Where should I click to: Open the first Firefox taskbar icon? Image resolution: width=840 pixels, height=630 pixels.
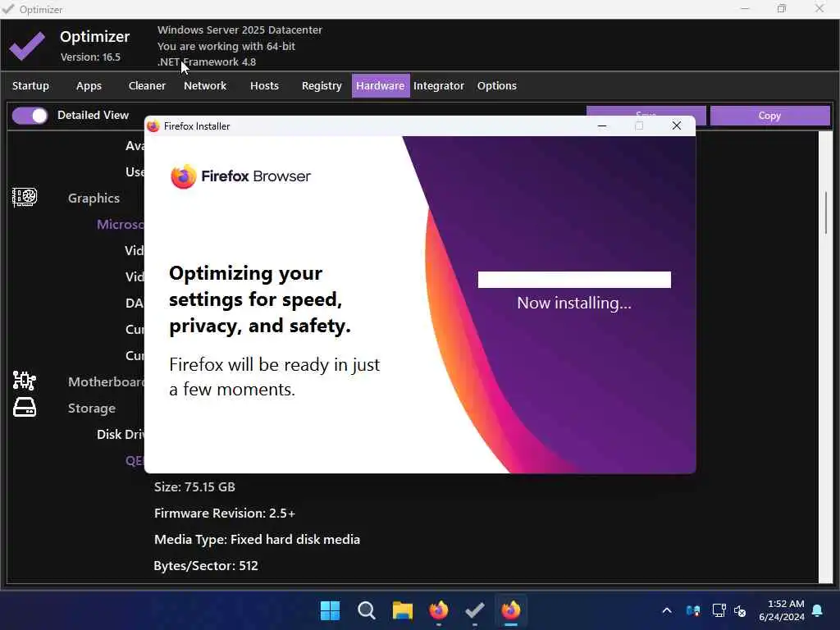point(439,610)
